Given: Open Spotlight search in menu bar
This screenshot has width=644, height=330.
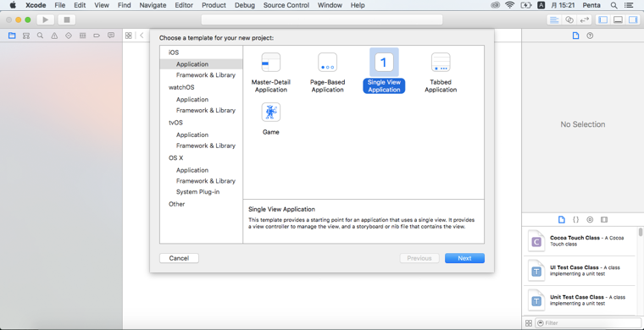Looking at the screenshot, I should [x=614, y=5].
